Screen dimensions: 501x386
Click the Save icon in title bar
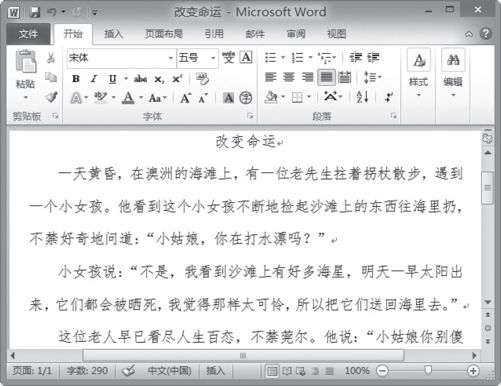[x=34, y=12]
